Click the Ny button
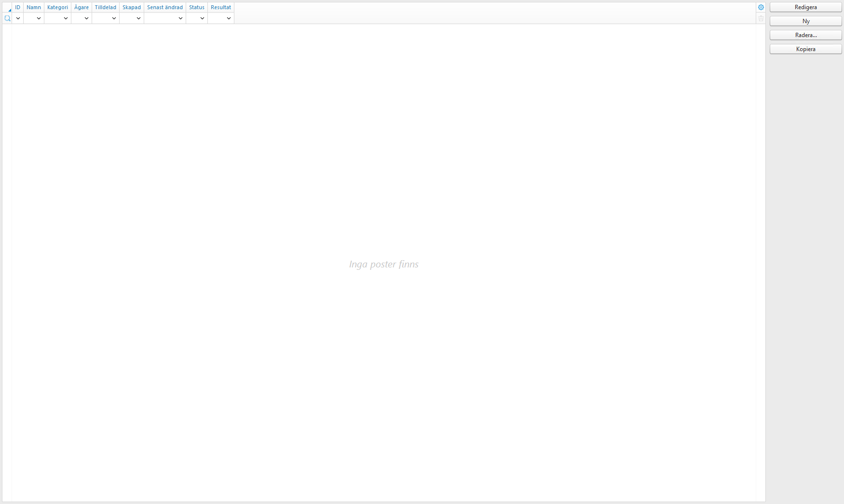 pyautogui.click(x=805, y=21)
